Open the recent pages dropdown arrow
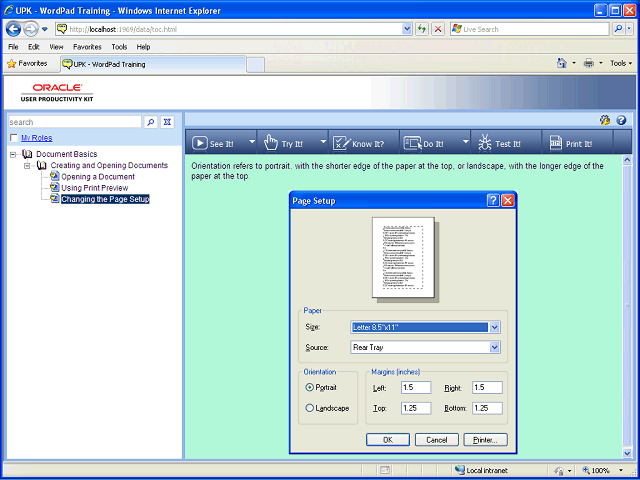640x480 pixels. [x=45, y=29]
